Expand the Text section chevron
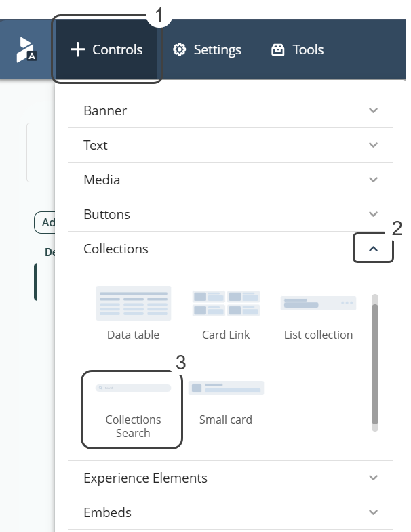411x532 pixels. pos(373,145)
